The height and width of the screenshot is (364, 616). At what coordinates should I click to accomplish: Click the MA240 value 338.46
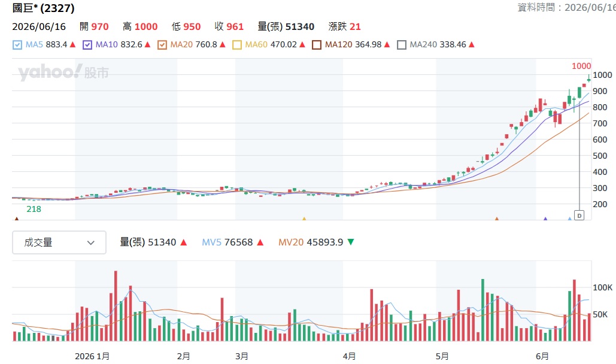click(453, 45)
